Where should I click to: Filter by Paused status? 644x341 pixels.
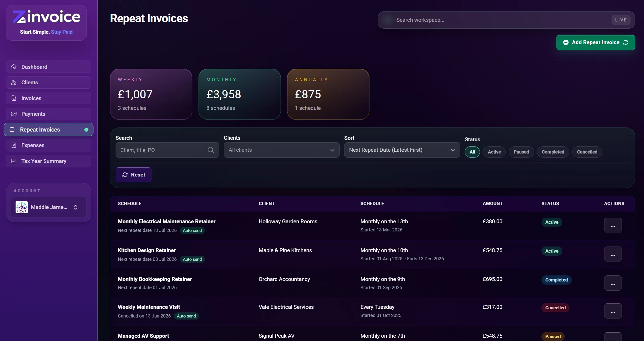pos(521,152)
